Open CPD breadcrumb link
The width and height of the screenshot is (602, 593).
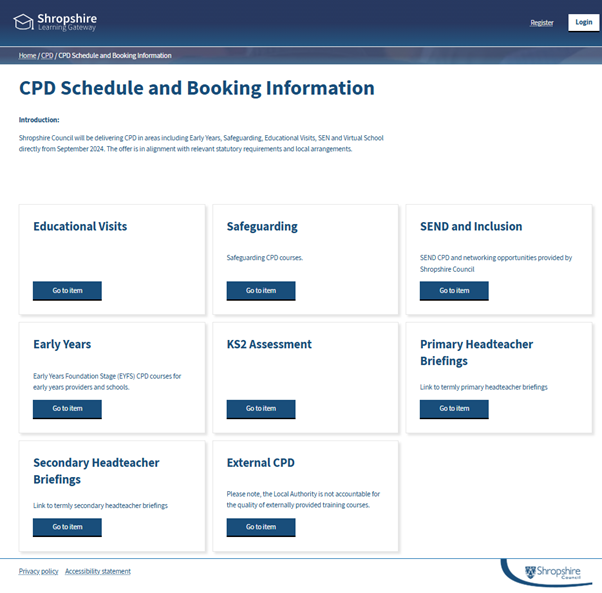pos(47,56)
